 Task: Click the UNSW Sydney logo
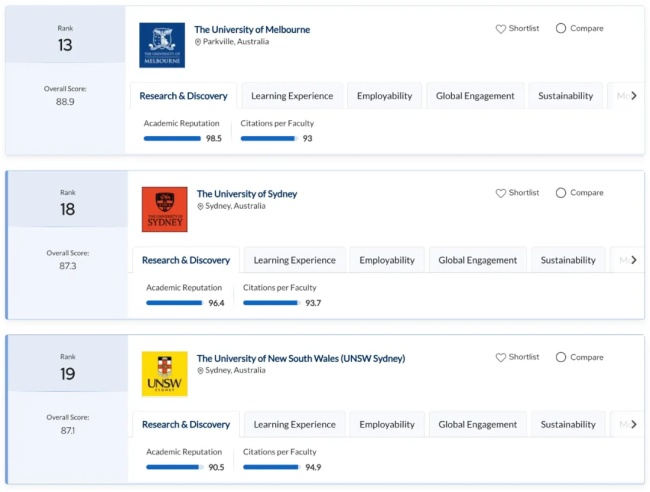tap(164, 373)
